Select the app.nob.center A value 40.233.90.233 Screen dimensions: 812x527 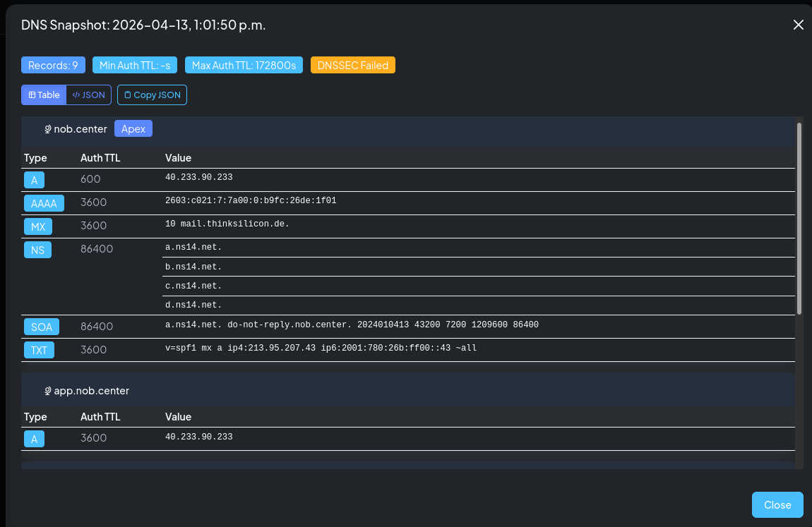(199, 437)
